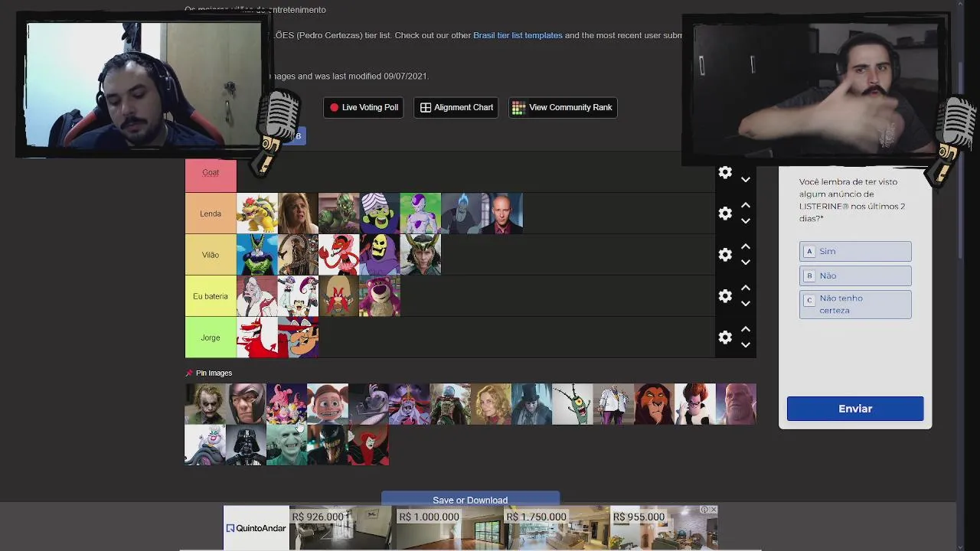The image size is (980, 551).
Task: Pick Cell image in Vilão tier
Action: click(x=257, y=255)
